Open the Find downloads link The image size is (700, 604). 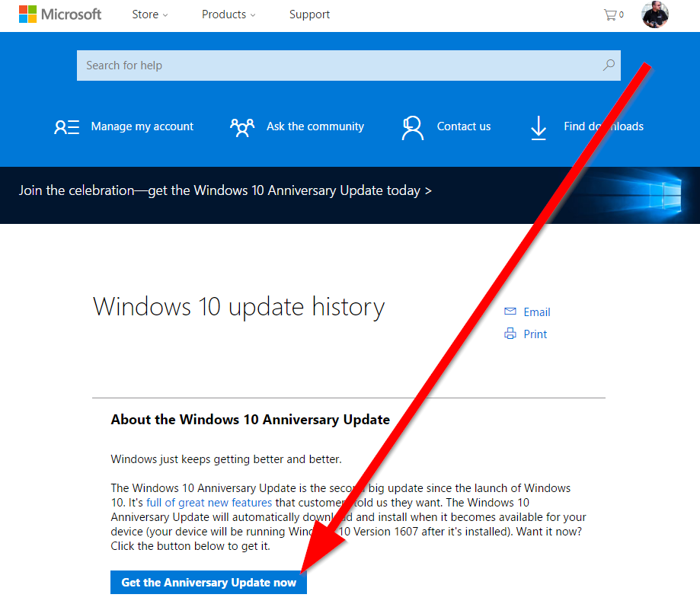[x=603, y=126]
